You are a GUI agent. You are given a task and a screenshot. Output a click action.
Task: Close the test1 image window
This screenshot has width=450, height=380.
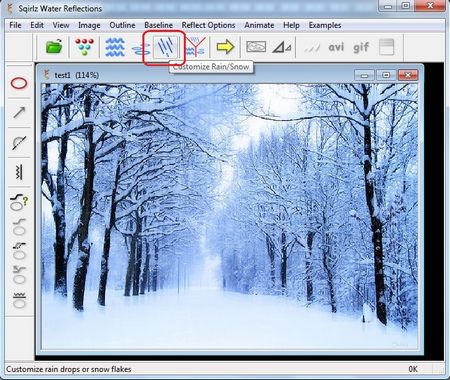point(408,75)
